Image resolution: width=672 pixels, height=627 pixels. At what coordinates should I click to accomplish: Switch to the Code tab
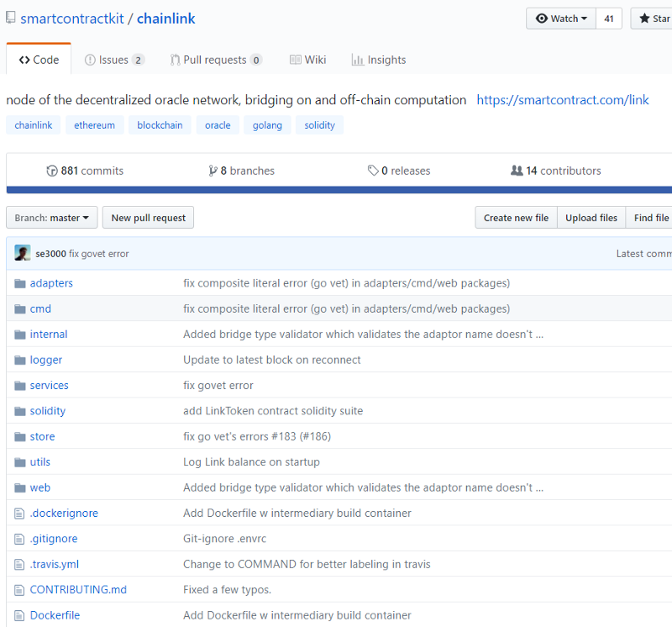[x=39, y=60]
